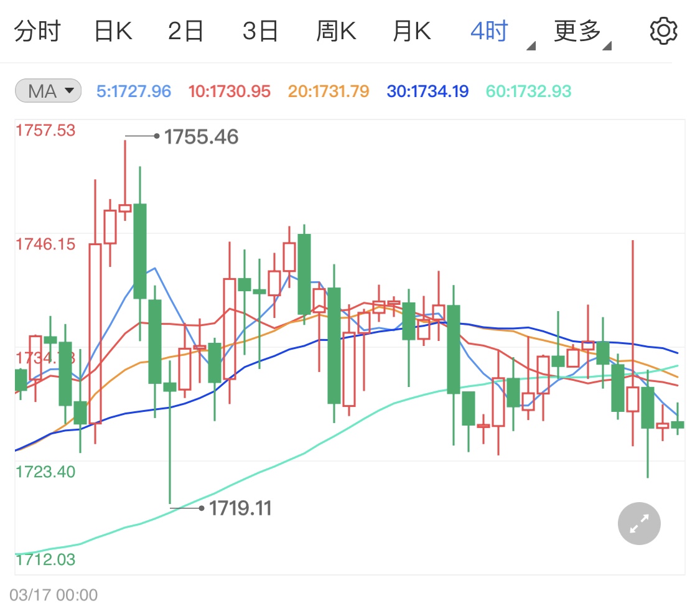Switch to the 日K tab

coord(113,31)
